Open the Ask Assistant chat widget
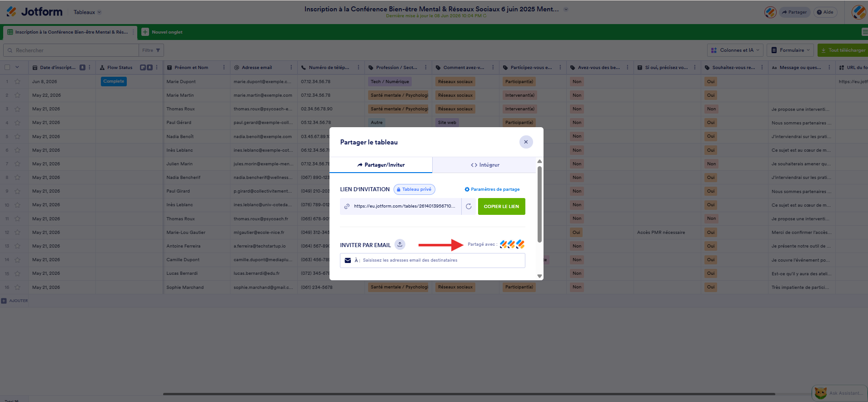868x402 pixels. 839,393
